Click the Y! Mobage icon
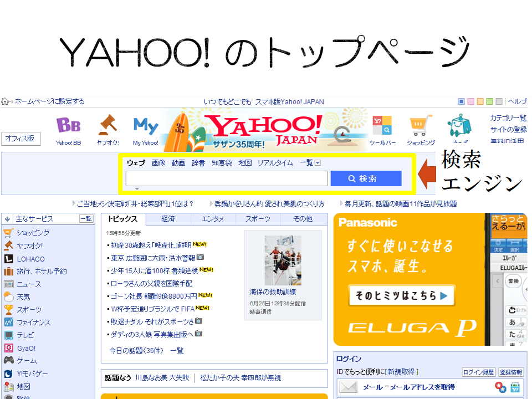This screenshot has height=399, width=532. point(8,374)
